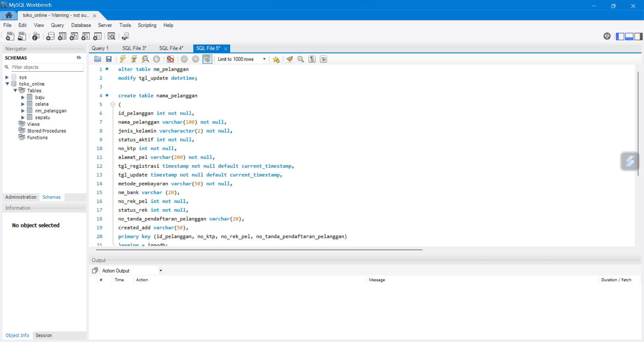The width and height of the screenshot is (644, 342).
Task: Refresh the schemas list icon
Action: coord(79,58)
